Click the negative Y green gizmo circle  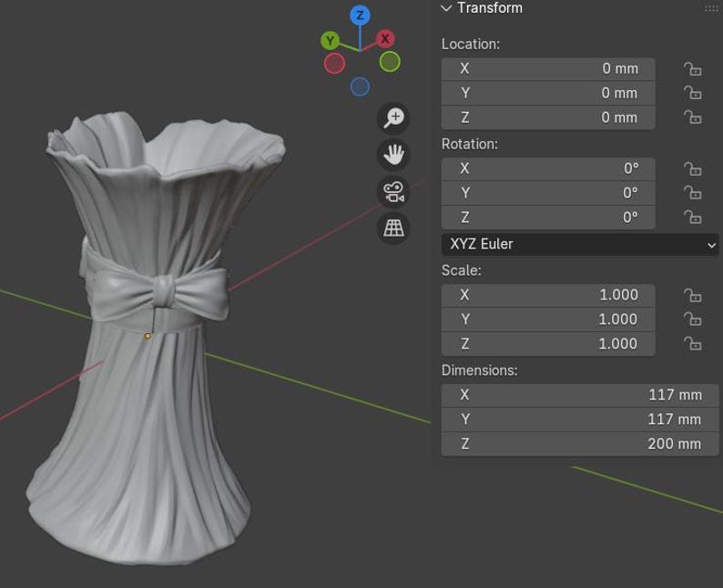(390, 61)
